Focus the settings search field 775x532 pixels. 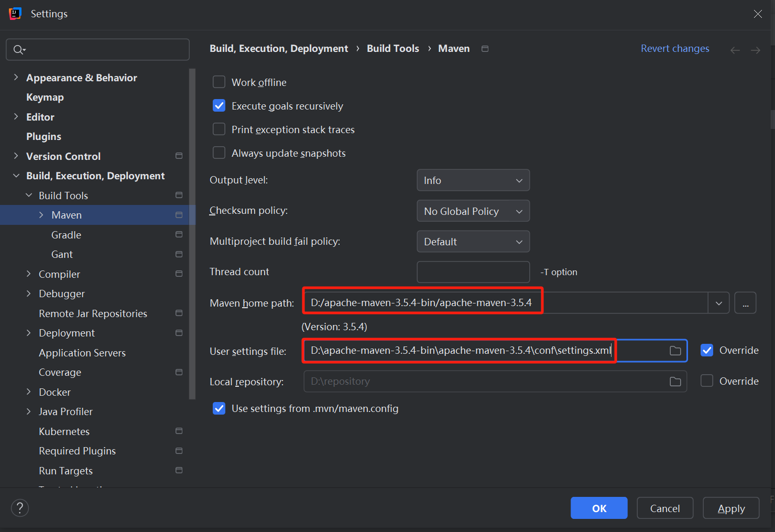pyautogui.click(x=97, y=50)
